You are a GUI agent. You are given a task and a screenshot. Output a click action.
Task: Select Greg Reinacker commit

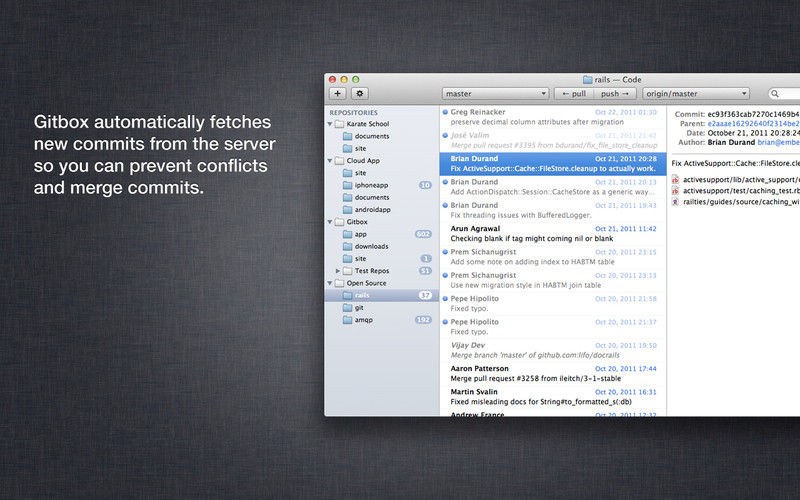pos(553,117)
